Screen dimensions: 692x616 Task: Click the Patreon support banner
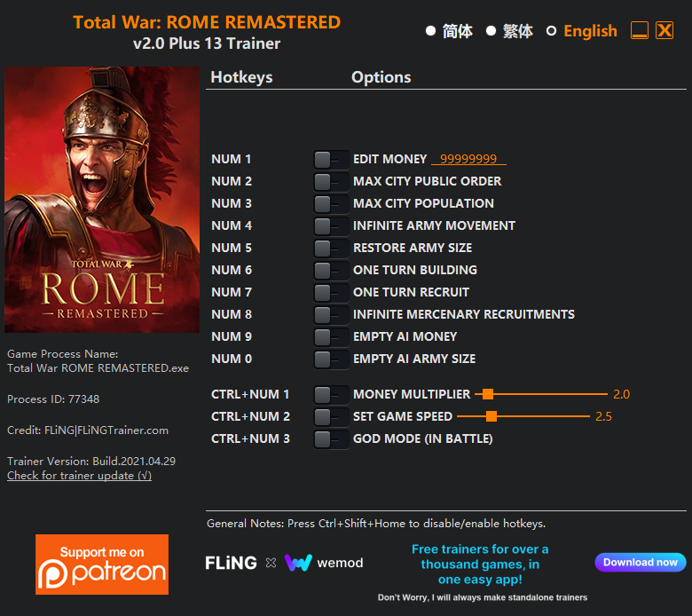pyautogui.click(x=102, y=564)
